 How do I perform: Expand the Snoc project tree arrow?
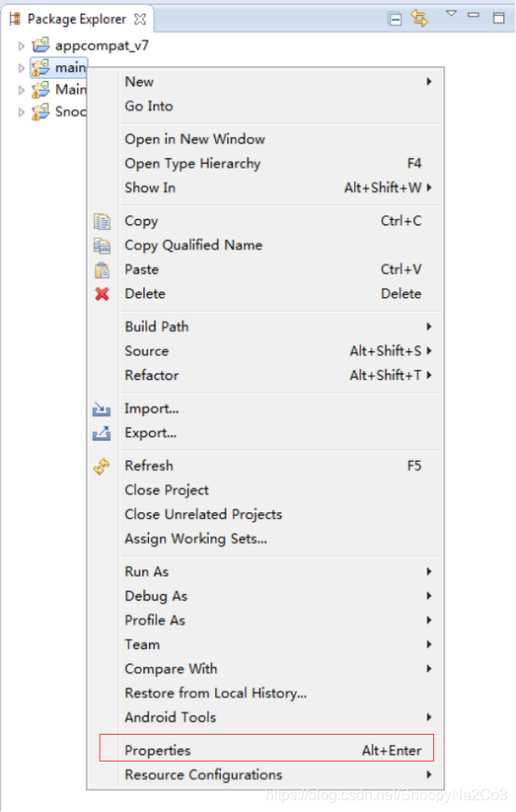coord(20,112)
